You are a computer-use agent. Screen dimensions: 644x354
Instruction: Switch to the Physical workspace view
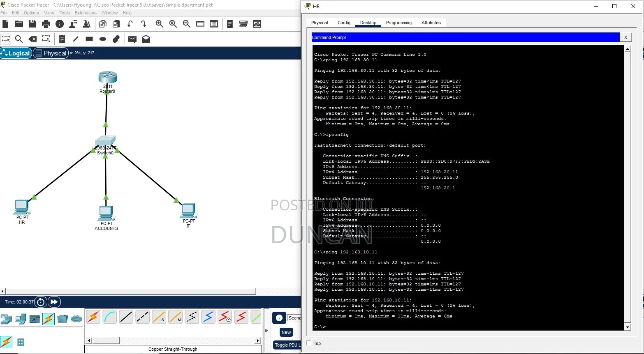click(51, 53)
